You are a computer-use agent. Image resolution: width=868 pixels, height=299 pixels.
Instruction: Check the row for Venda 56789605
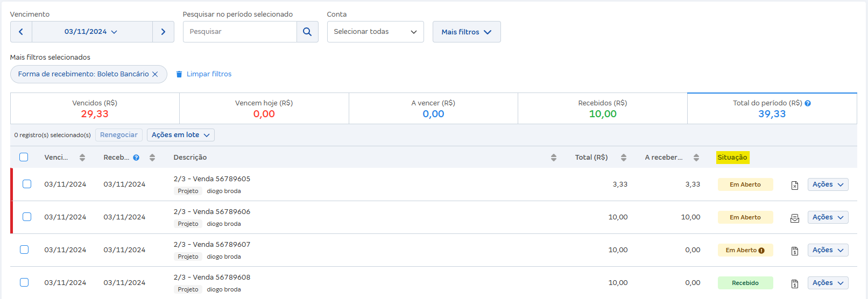coord(27,184)
